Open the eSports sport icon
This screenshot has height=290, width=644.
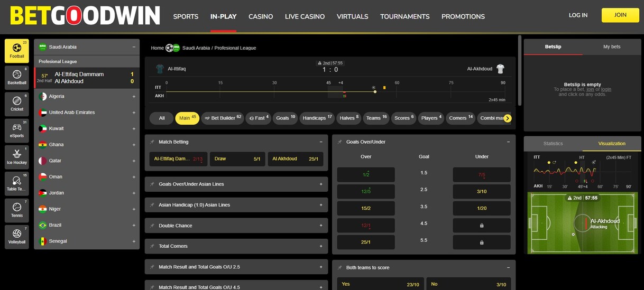(17, 130)
